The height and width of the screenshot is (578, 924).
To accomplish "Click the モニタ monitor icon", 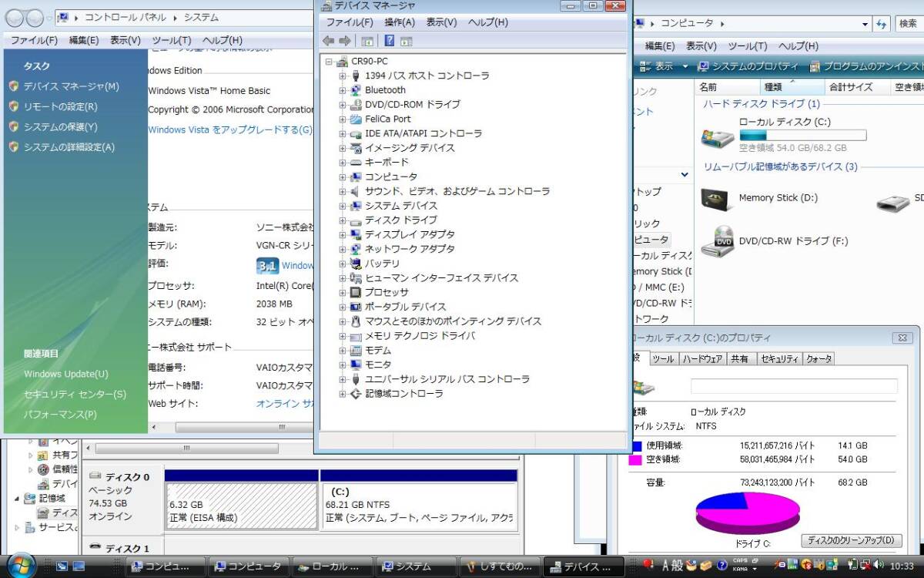I will (356, 365).
